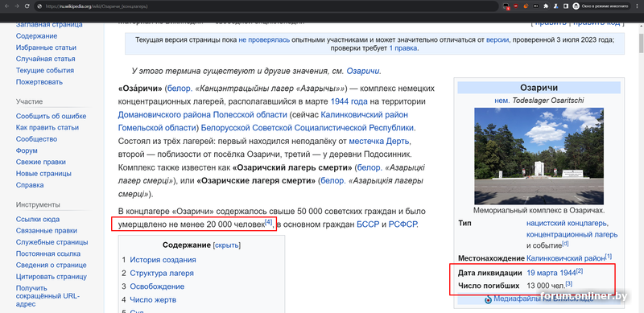Open местечка Дерть link
Viewport: 644px width, 313px height.
pyautogui.click(x=378, y=142)
